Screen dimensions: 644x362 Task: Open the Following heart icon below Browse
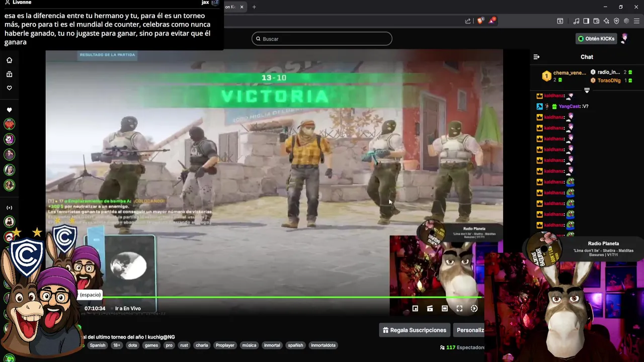(9, 88)
